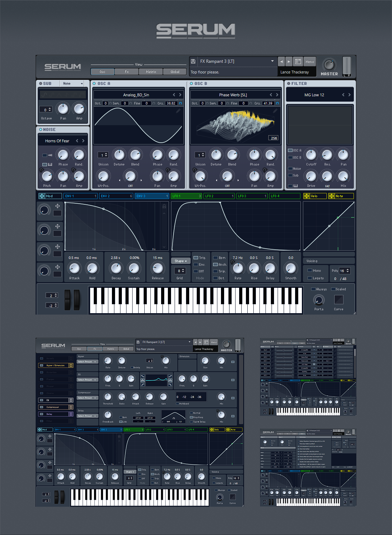
Task: Enable the Legato checkbox in large Osc view
Action: (310, 278)
